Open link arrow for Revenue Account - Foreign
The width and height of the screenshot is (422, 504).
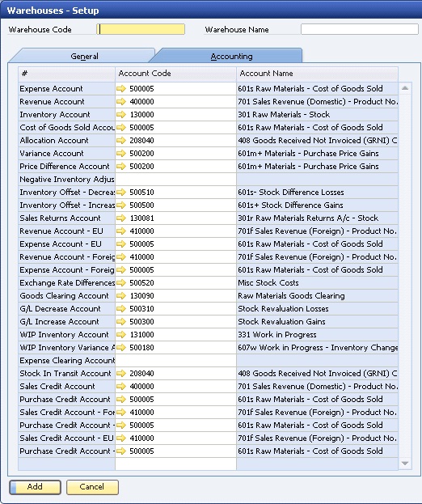121,256
